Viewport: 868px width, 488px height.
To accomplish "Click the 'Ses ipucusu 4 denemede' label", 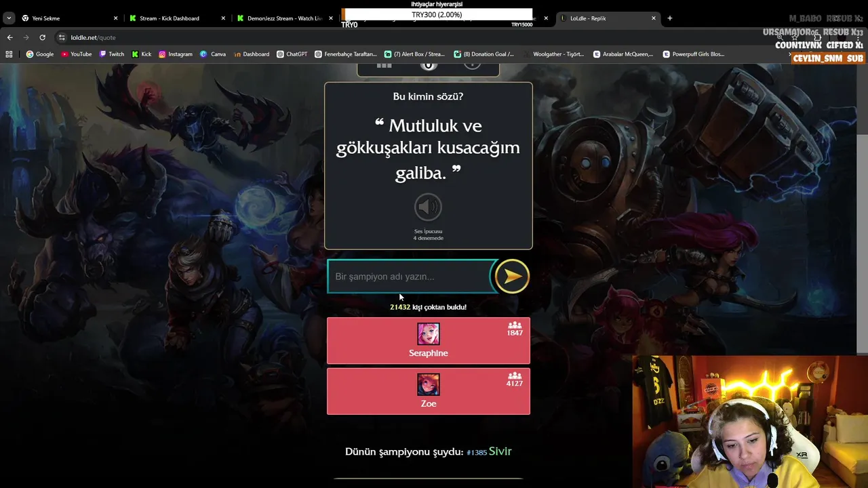I will pos(428,235).
